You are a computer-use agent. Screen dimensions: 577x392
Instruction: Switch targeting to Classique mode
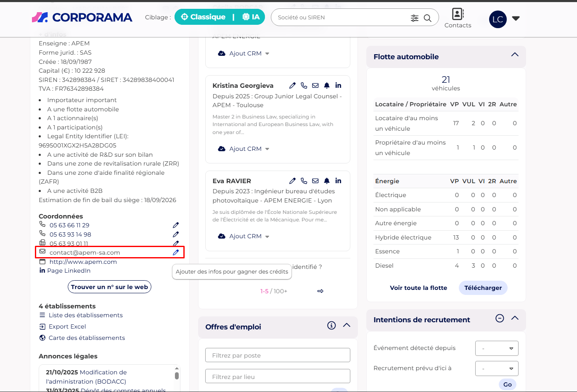204,17
